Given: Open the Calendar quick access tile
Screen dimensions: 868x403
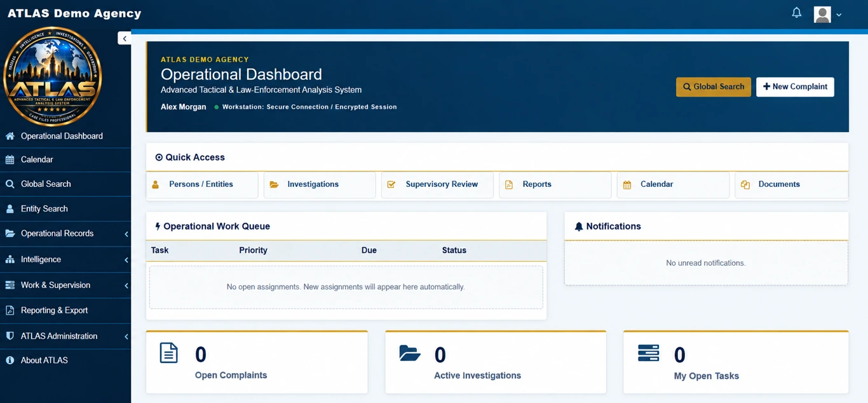Looking at the screenshot, I should tap(673, 185).
